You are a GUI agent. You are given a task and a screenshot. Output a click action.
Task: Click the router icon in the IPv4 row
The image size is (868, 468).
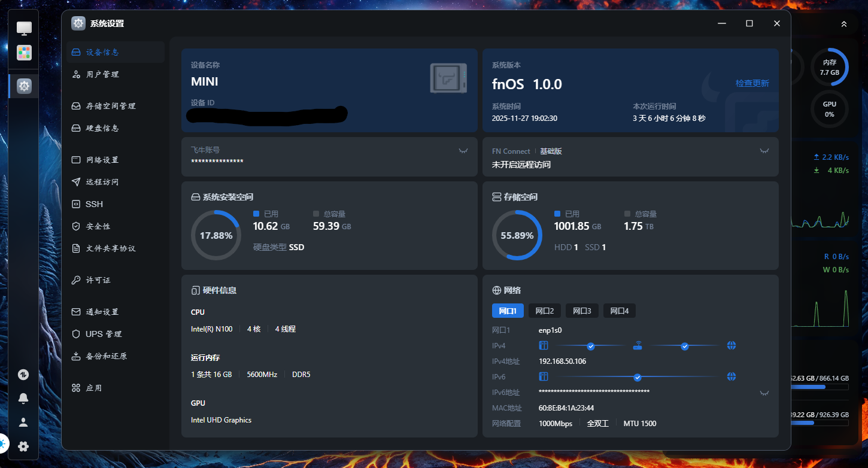click(638, 345)
